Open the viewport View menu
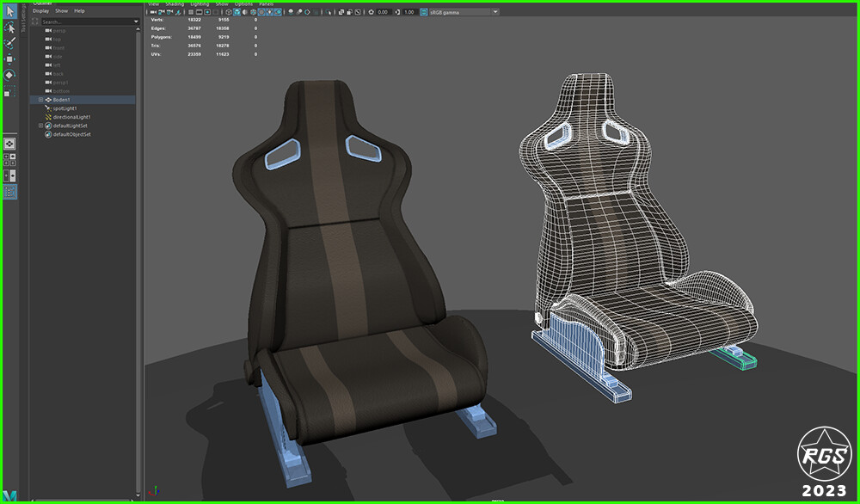 pos(154,3)
